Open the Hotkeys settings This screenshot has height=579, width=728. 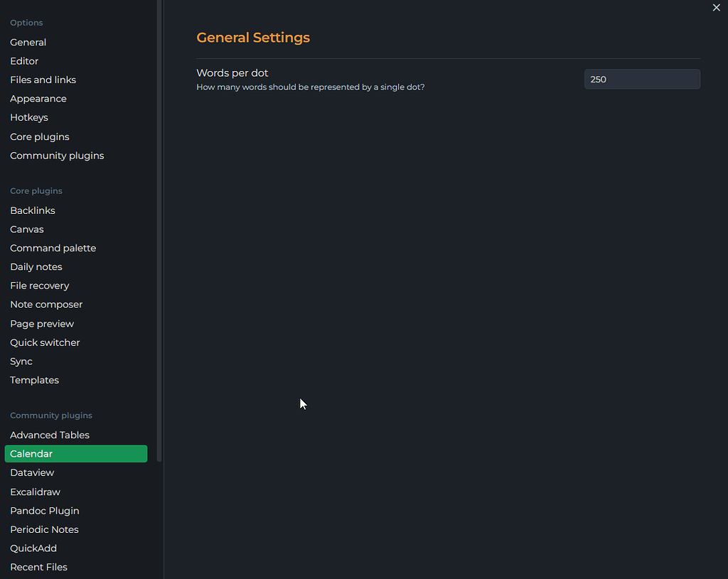point(29,117)
